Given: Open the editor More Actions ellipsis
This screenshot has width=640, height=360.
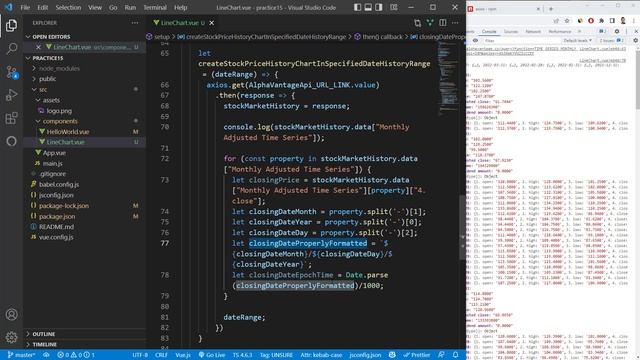Looking at the screenshot, I should click(455, 23).
